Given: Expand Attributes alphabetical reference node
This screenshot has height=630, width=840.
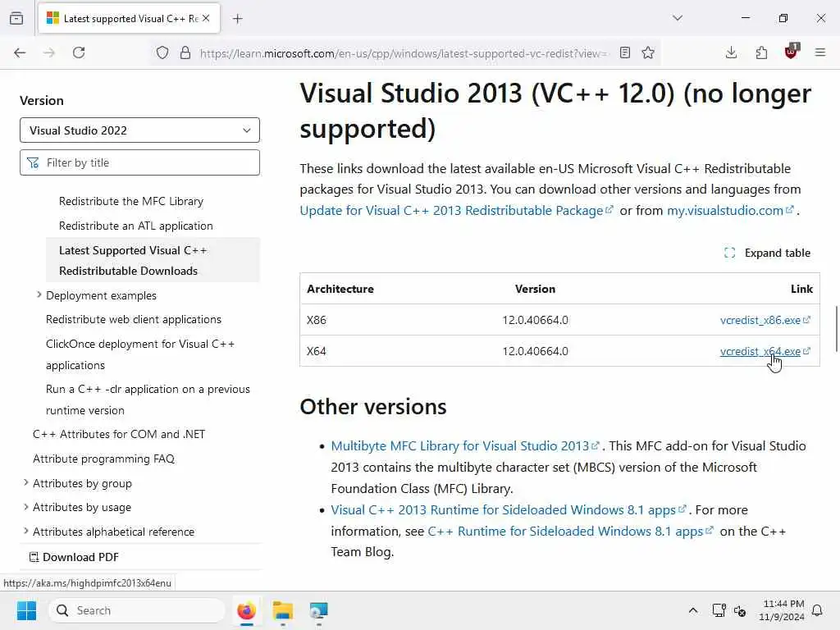Looking at the screenshot, I should pos(25,531).
